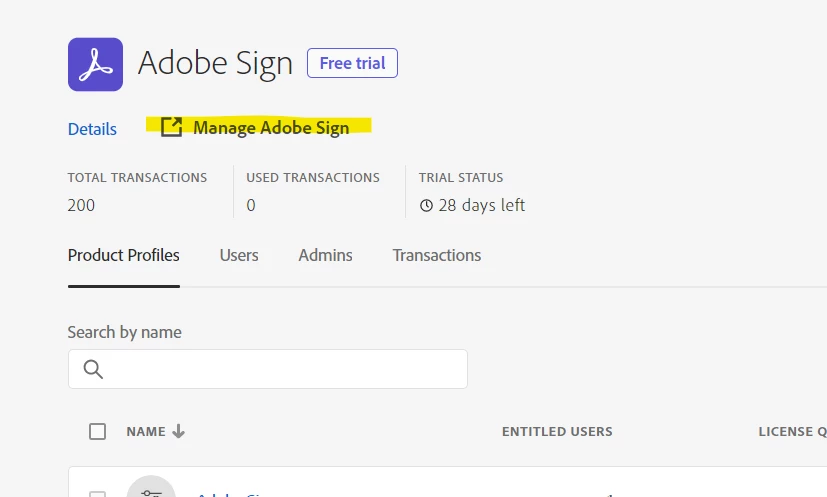Click the Adobe Sign page title
The width and height of the screenshot is (827, 497).
215,63
